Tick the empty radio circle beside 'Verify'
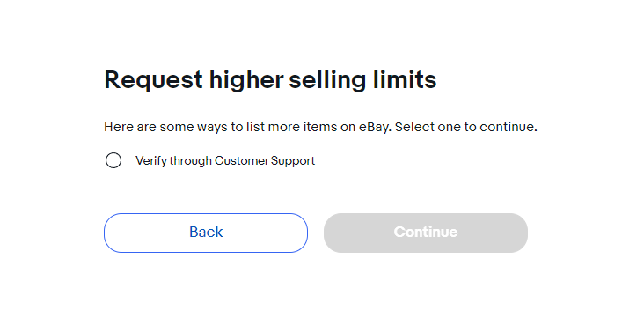The width and height of the screenshot is (644, 318). pyautogui.click(x=113, y=160)
